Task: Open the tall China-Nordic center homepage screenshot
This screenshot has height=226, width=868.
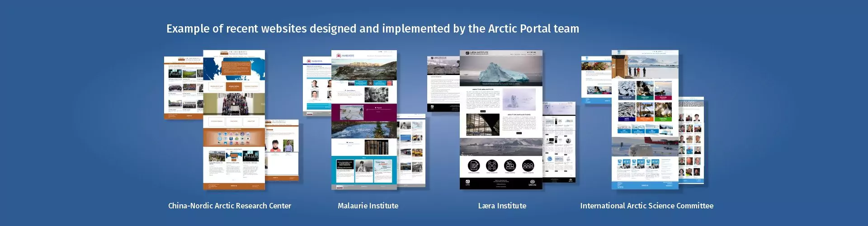Action: (234, 120)
